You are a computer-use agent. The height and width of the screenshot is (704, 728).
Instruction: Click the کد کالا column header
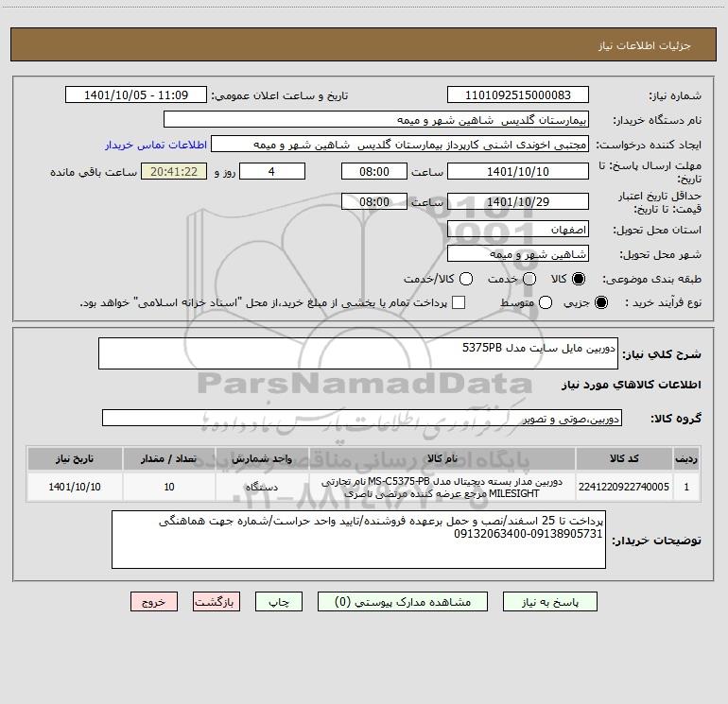click(624, 458)
